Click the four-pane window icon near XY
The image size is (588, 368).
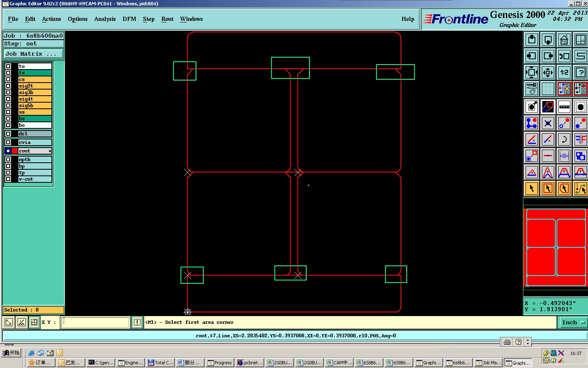[x=34, y=322]
